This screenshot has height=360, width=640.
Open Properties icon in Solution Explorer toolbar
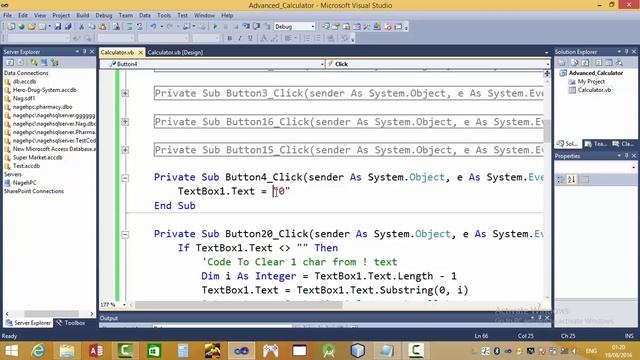pos(562,62)
